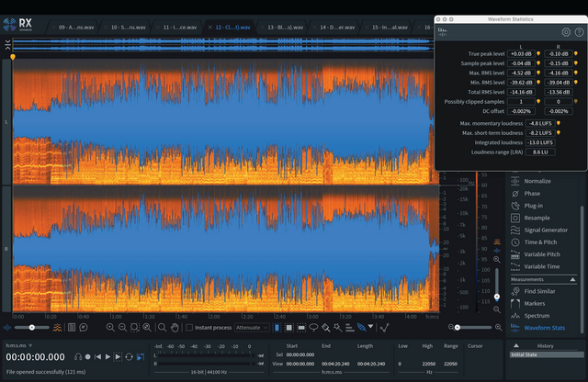Switch to the 13 - Bl...s).wav tab
The width and height of the screenshot is (588, 382).
(x=283, y=28)
